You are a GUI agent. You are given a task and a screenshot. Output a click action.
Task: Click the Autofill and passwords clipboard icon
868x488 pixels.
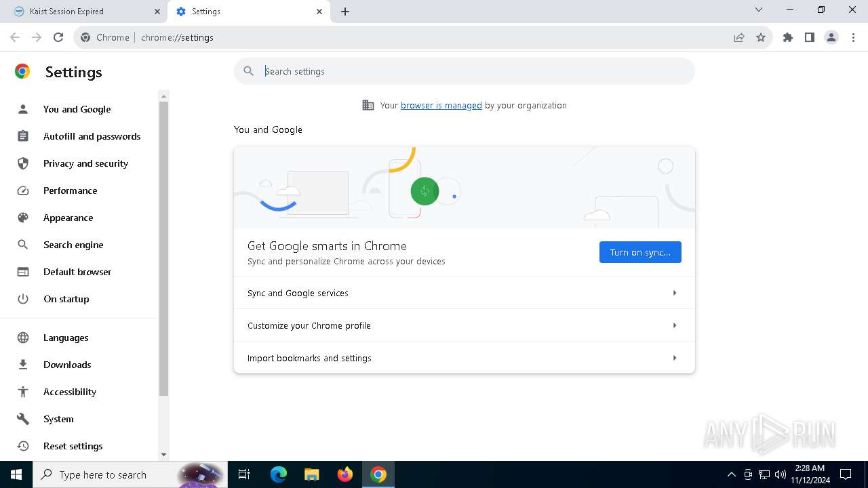pyautogui.click(x=23, y=136)
